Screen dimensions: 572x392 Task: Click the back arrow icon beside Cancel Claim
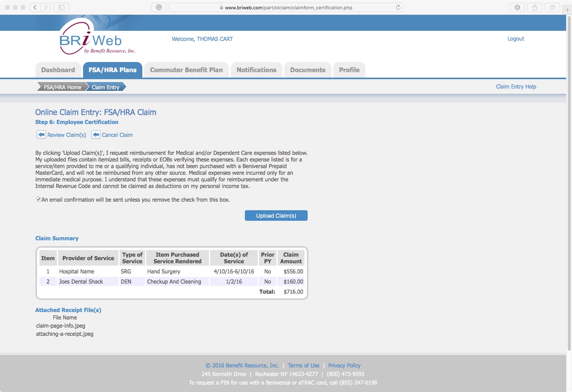(x=96, y=134)
